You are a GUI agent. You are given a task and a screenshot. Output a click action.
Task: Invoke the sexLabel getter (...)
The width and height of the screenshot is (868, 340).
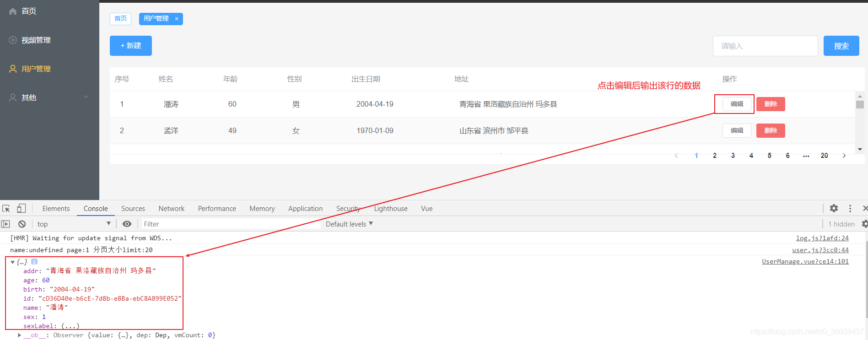coord(70,326)
